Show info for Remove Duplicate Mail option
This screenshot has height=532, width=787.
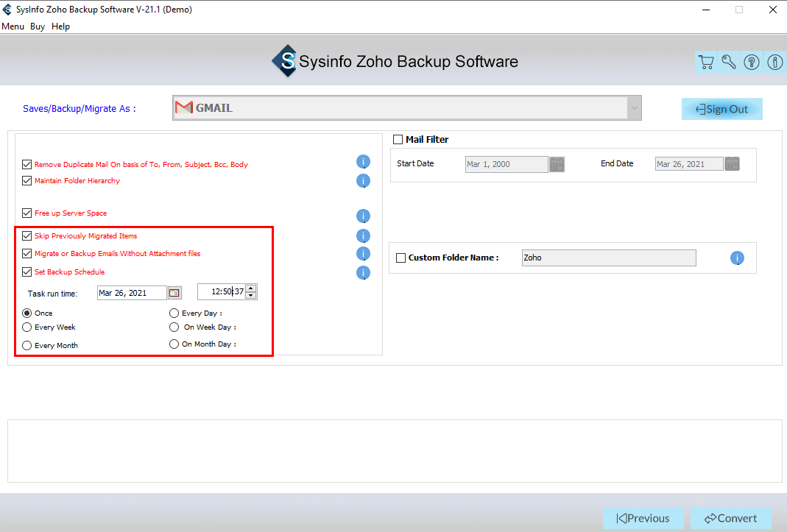(x=363, y=162)
